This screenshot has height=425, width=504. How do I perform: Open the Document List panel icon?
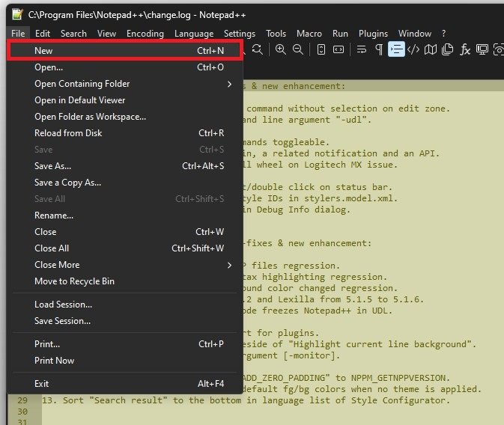pos(448,49)
